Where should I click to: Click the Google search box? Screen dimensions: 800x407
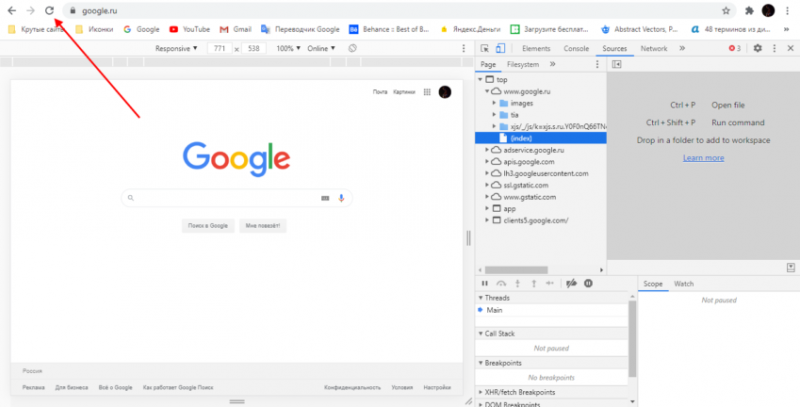click(x=237, y=198)
